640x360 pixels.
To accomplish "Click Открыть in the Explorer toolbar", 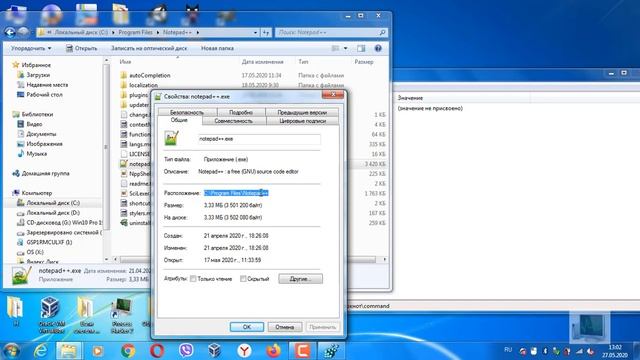I will pos(81,48).
